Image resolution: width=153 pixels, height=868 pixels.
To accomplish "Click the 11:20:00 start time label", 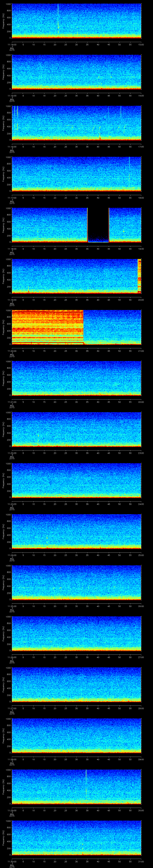I will 12,351.
